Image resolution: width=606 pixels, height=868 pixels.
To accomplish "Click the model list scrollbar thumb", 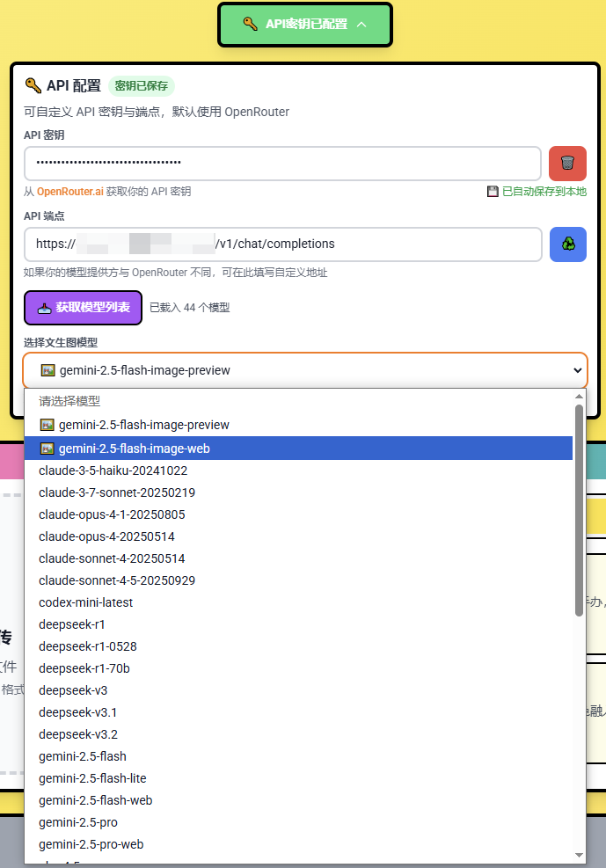I will click(579, 510).
